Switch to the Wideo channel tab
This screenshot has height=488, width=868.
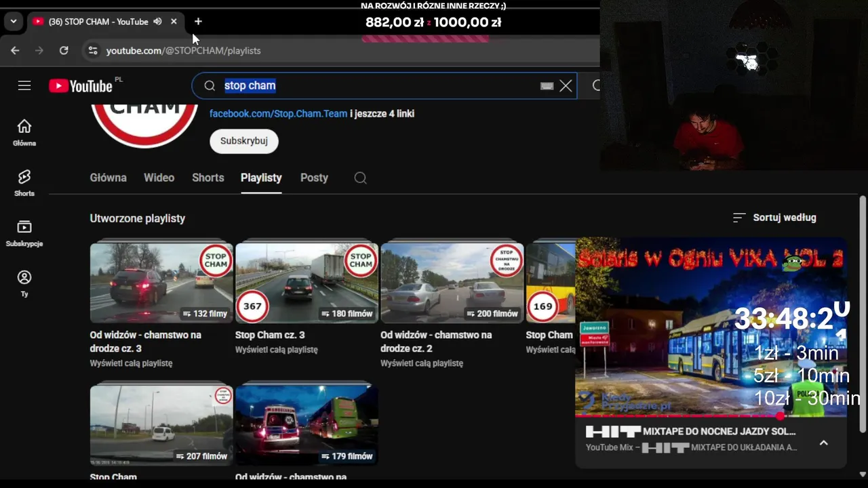pos(159,178)
